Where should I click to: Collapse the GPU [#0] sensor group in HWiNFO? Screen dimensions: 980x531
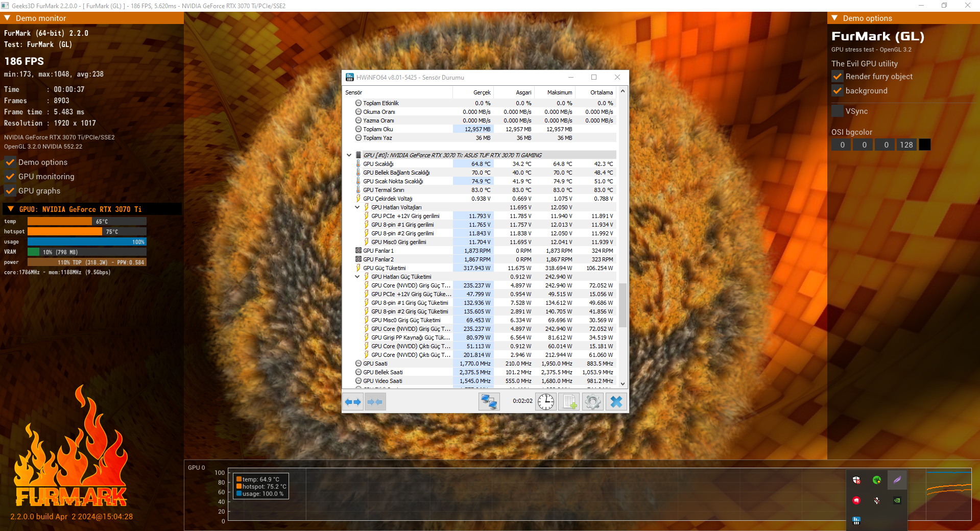(x=349, y=155)
